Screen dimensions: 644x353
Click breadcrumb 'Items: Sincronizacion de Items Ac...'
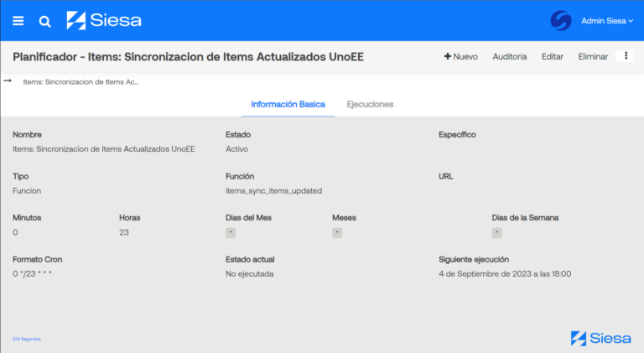coord(80,82)
